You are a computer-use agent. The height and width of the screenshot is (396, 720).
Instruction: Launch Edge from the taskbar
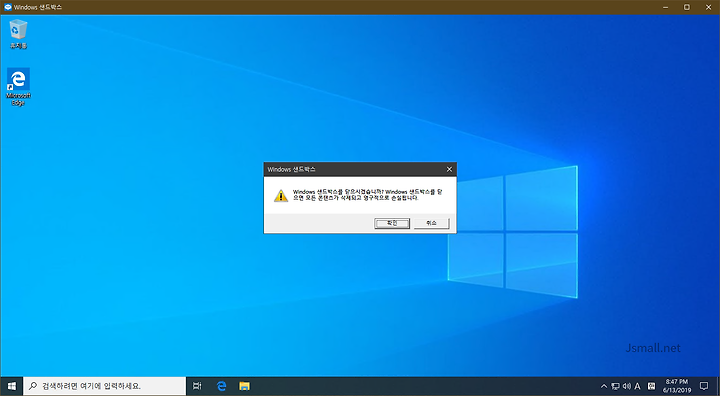222,386
